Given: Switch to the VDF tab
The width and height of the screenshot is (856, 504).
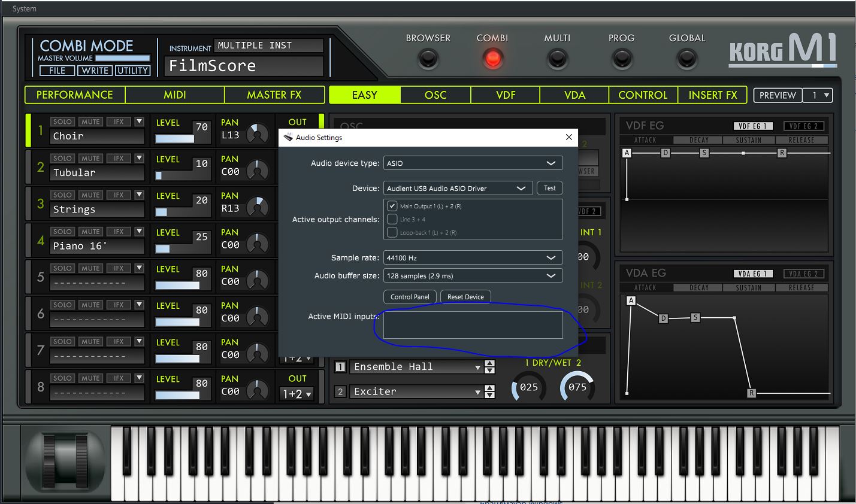Looking at the screenshot, I should (x=506, y=95).
